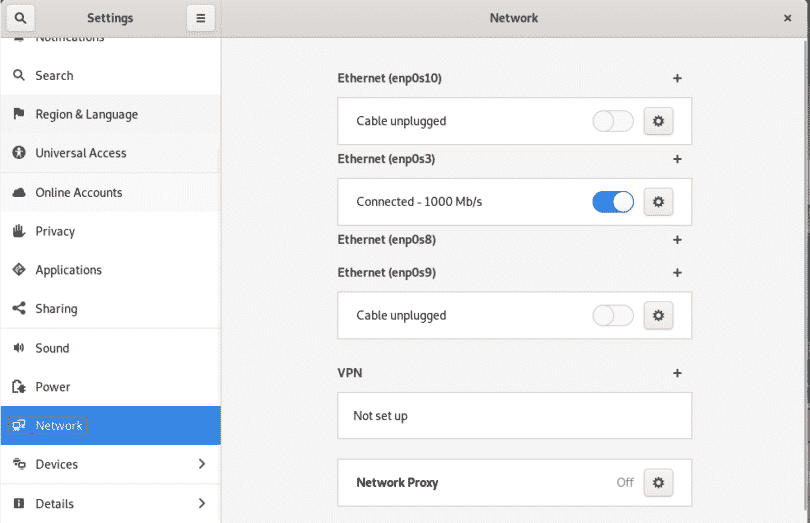The width and height of the screenshot is (810, 523).
Task: Open the hamburger menu in Settings header
Action: pos(200,18)
